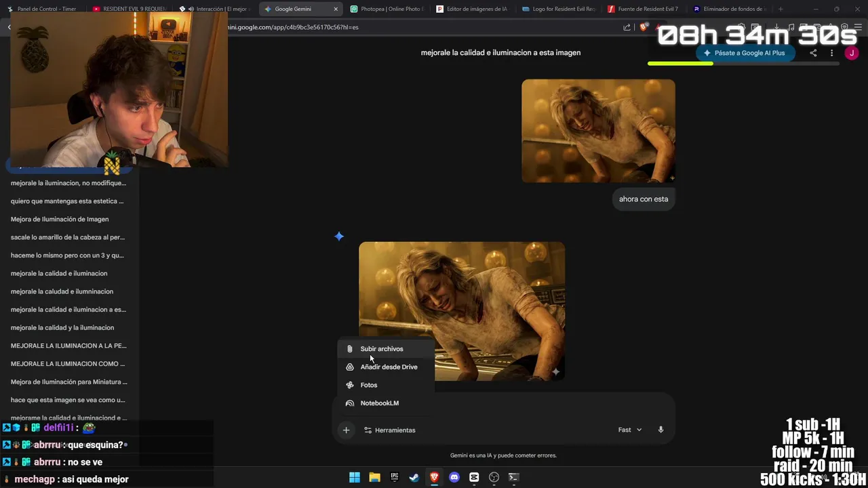Image resolution: width=868 pixels, height=488 pixels.
Task: Click the Brave shields icon
Action: click(644, 27)
